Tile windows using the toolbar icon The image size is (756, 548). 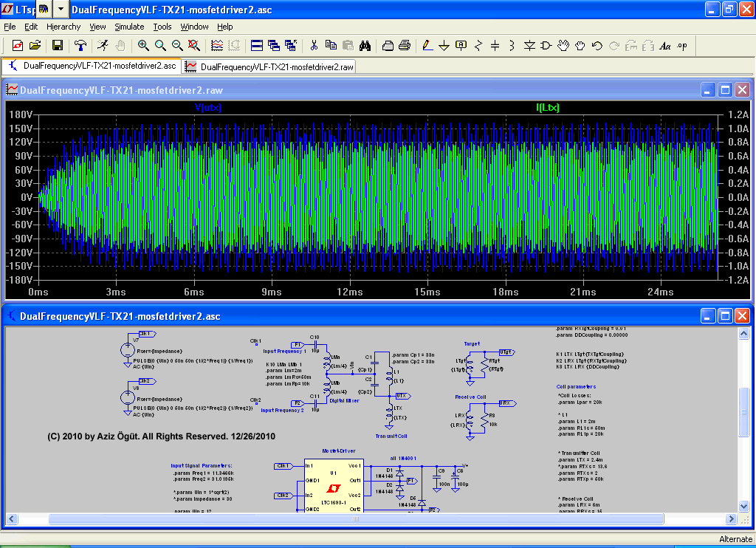coord(256,45)
